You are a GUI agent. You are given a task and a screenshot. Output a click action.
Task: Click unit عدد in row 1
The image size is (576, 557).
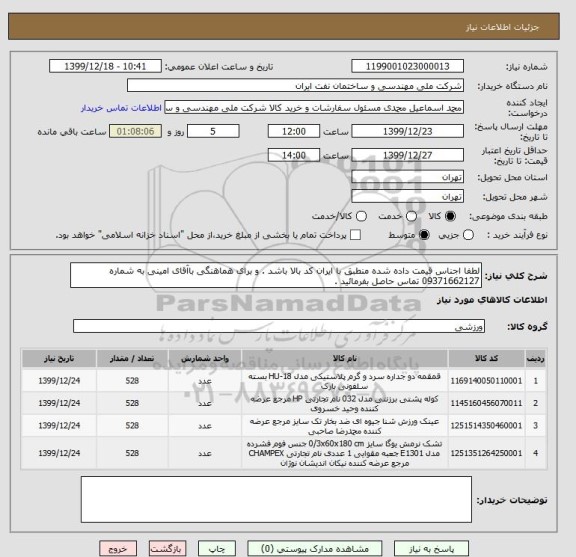click(x=205, y=381)
